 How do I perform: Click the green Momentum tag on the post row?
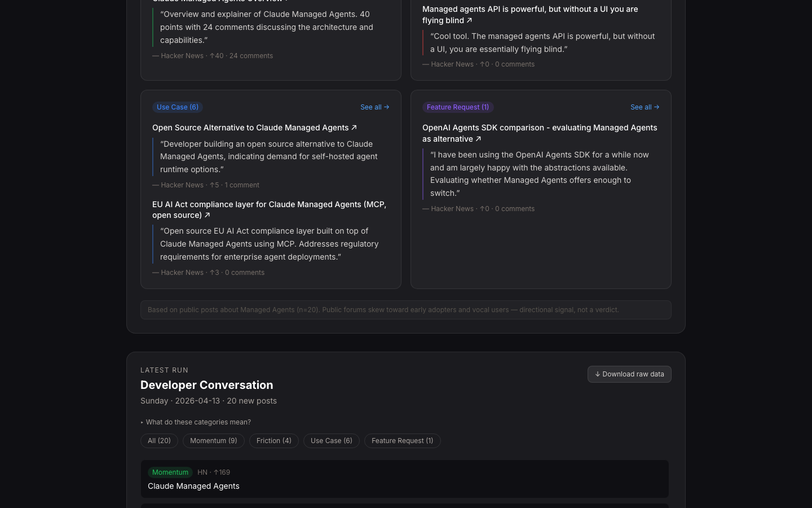[x=170, y=472]
